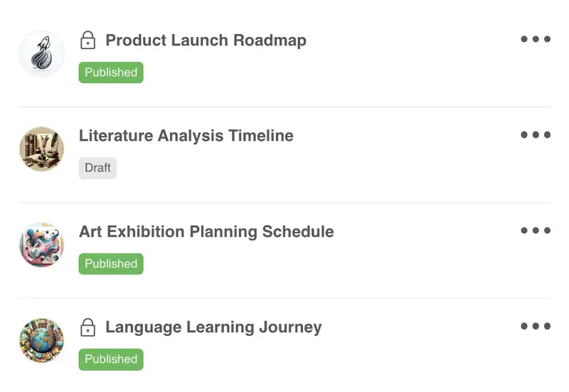Click Published badge under Product Launch Roadmap
Viewport: 569px width, 392px height.
click(111, 73)
